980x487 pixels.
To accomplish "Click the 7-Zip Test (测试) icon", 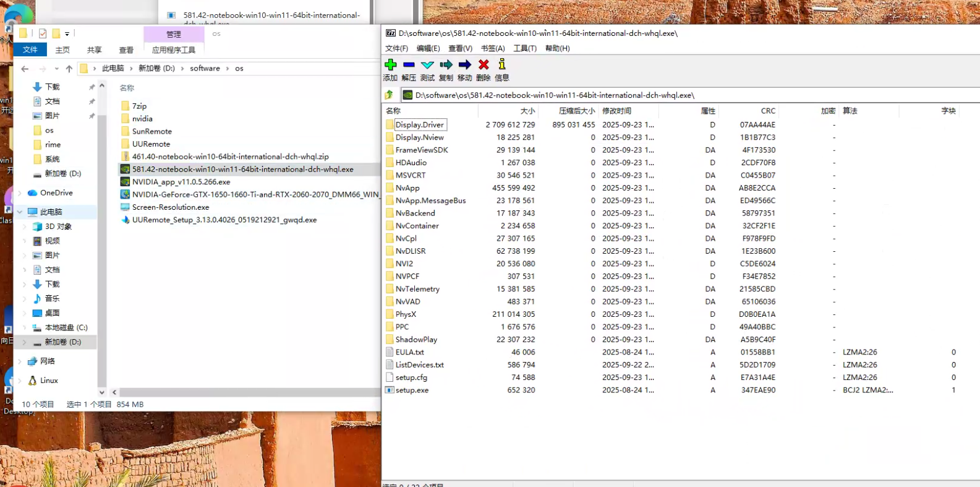I will (x=427, y=65).
